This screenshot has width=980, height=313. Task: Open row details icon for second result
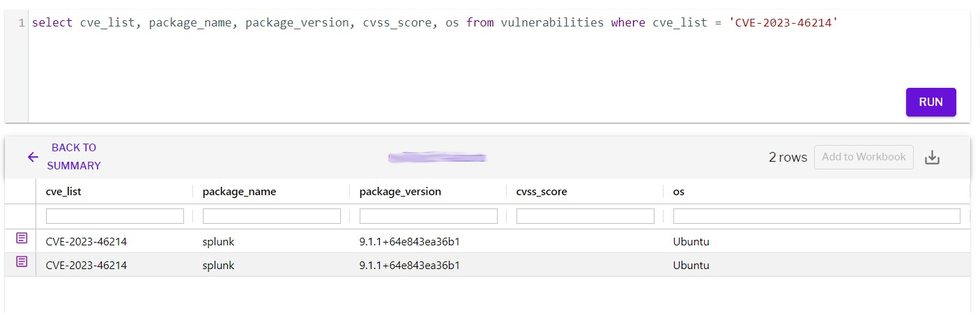(x=22, y=262)
